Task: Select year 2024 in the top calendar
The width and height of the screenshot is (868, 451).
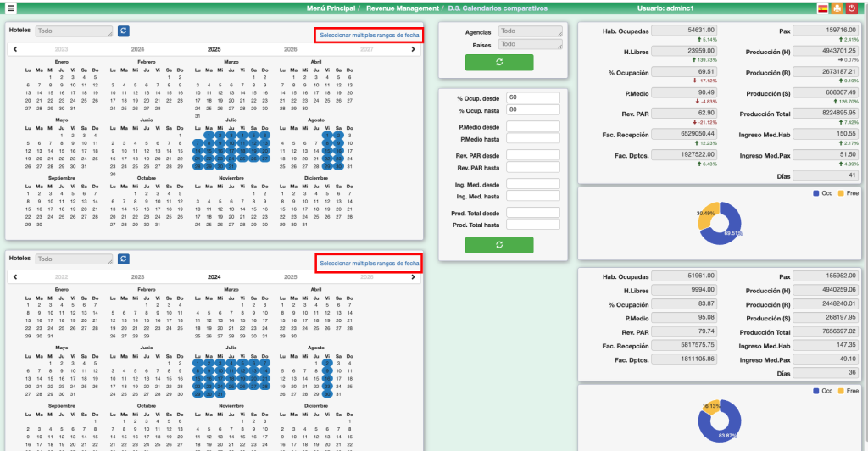Action: click(137, 49)
